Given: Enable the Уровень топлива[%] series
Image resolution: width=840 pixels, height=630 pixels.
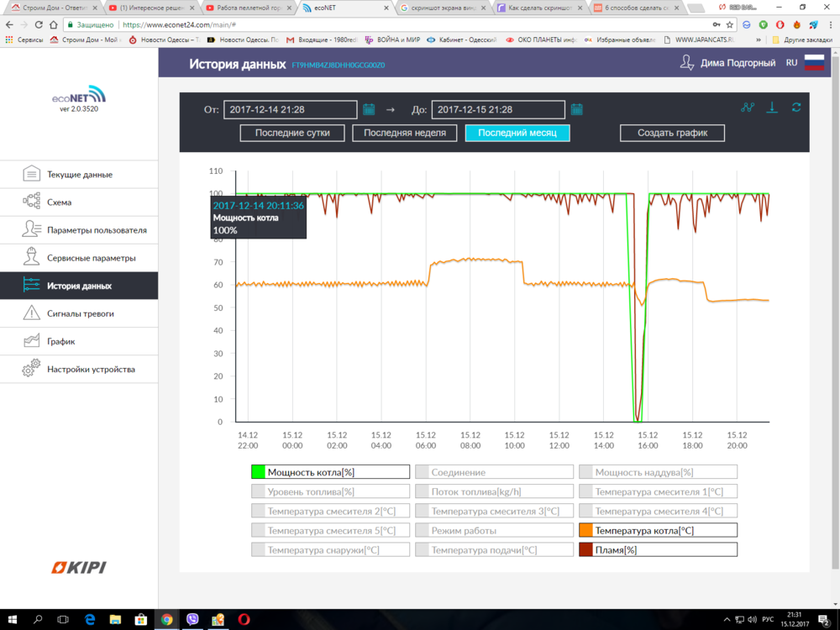Looking at the screenshot, I should pyautogui.click(x=330, y=491).
